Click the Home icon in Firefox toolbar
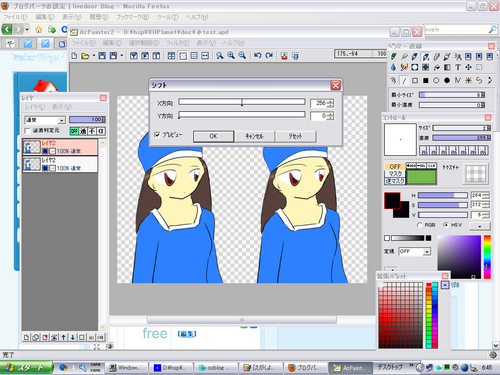 39,29
